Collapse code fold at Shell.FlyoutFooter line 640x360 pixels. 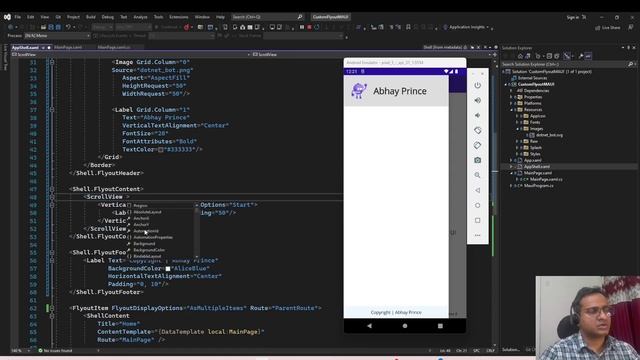point(52,253)
